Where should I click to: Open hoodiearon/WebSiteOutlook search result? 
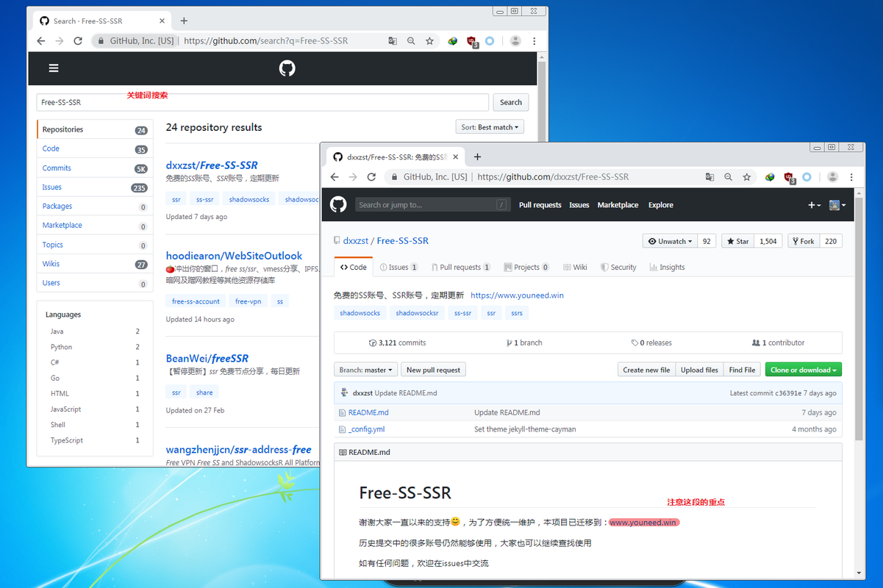pos(234,256)
